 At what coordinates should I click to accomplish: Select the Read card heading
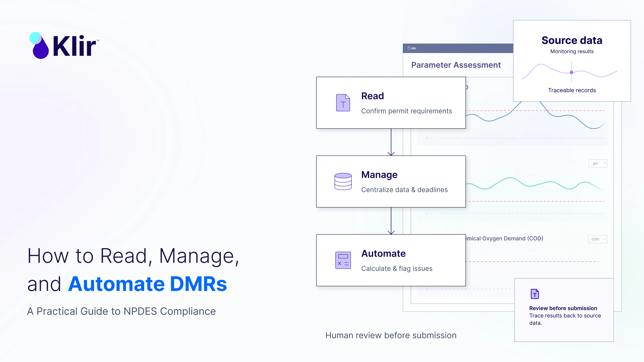click(x=372, y=96)
